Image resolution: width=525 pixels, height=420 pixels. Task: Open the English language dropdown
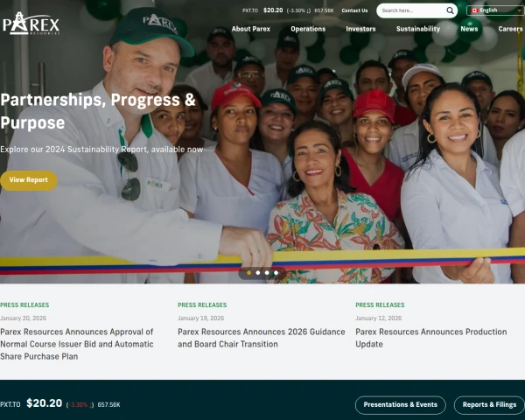point(495,10)
